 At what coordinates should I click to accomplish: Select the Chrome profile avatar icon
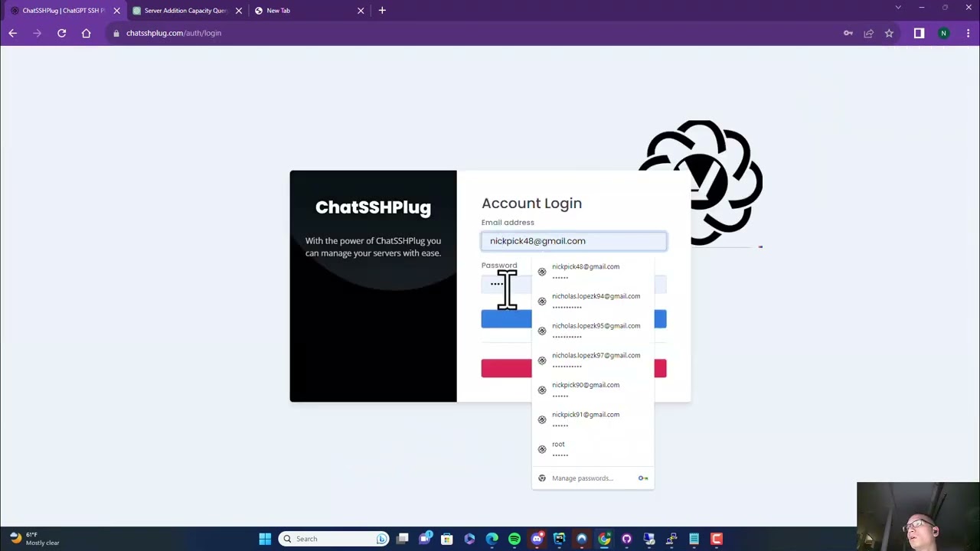943,33
